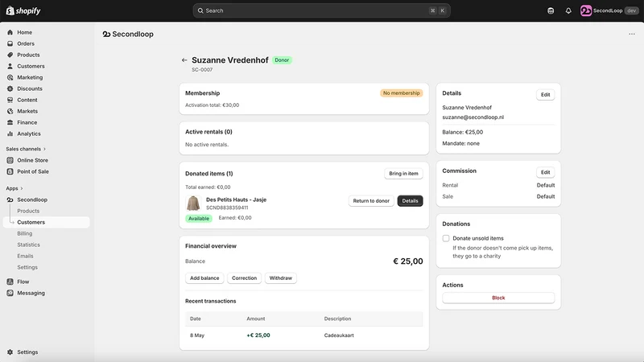644x362 pixels.
Task: Click the search magnifier icon
Action: point(200,10)
